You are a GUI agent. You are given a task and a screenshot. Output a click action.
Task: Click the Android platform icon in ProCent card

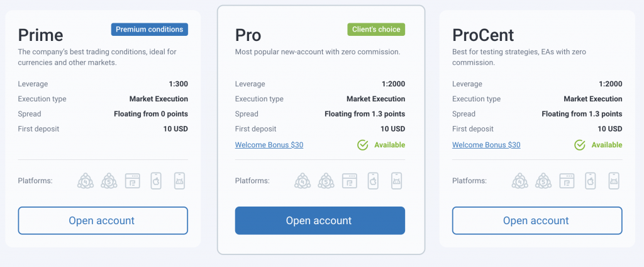tap(613, 181)
